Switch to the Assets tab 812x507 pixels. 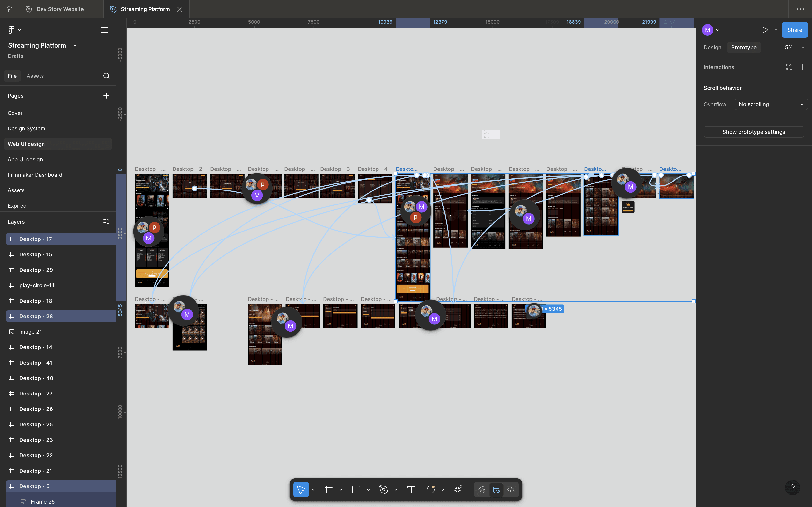pyautogui.click(x=35, y=76)
